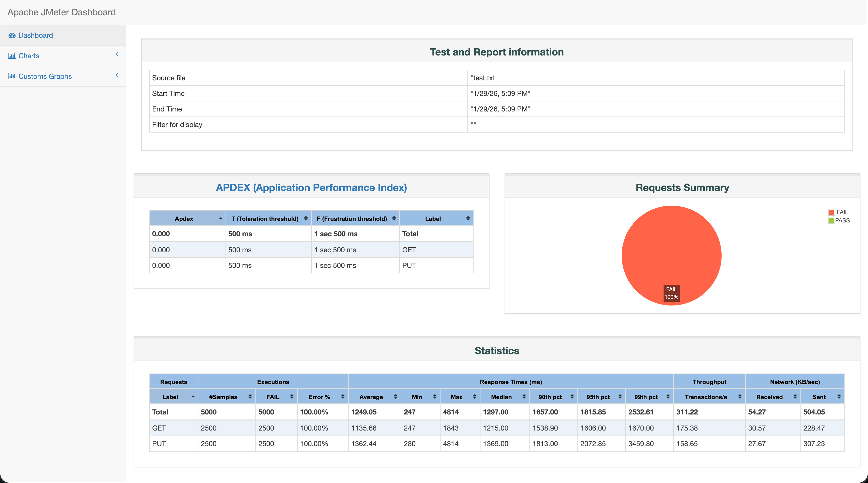Click sort icon on F (Frustration threshold)
The image size is (868, 483).
click(394, 219)
